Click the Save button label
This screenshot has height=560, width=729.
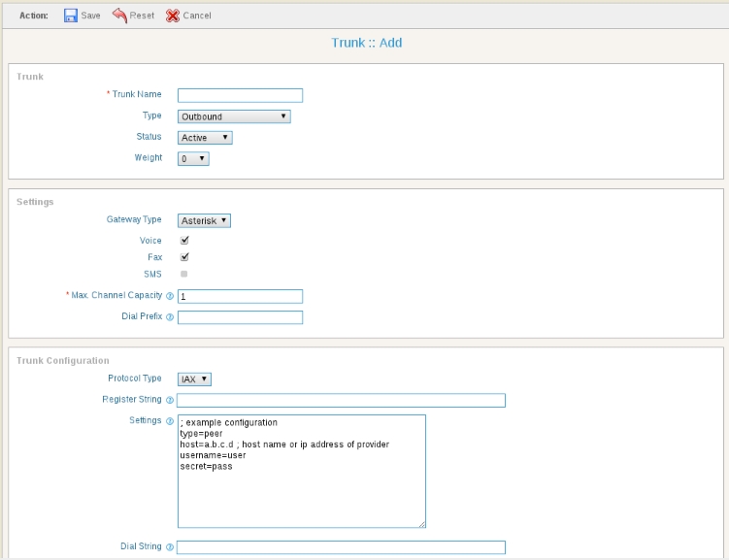click(x=90, y=16)
